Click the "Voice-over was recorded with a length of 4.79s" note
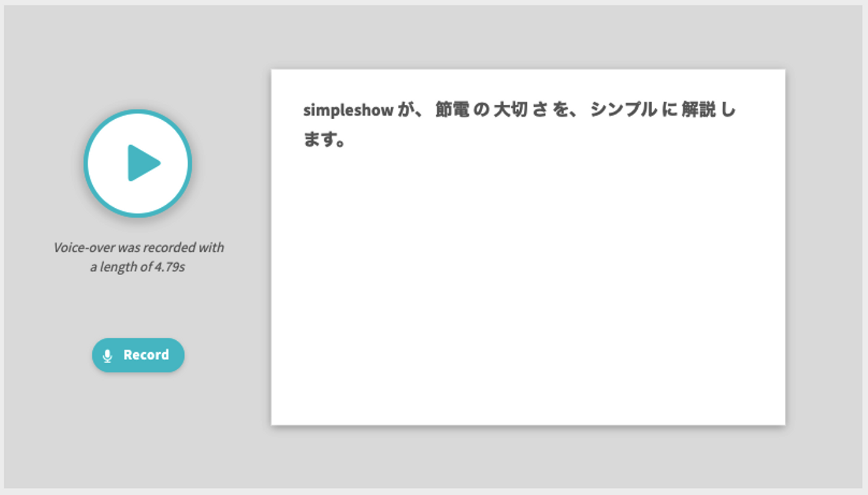Image resolution: width=868 pixels, height=495 pixels. (138, 257)
